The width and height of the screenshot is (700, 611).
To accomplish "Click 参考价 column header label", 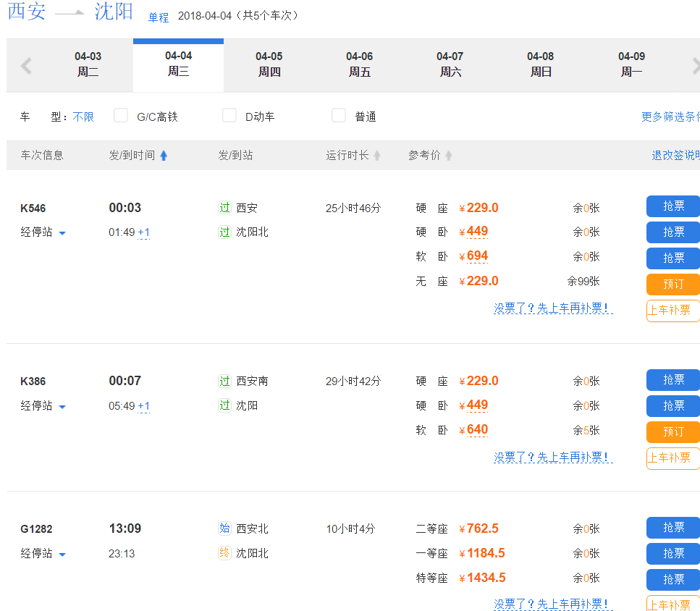I will click(424, 156).
